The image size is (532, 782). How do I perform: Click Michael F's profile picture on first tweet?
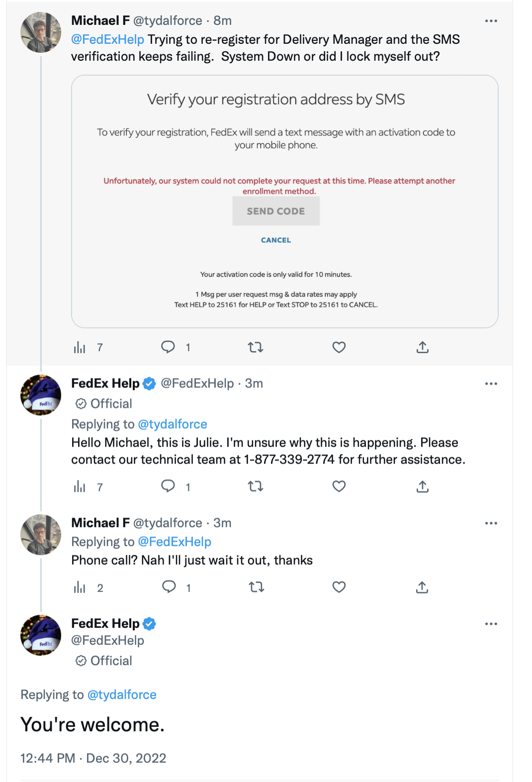(x=41, y=32)
